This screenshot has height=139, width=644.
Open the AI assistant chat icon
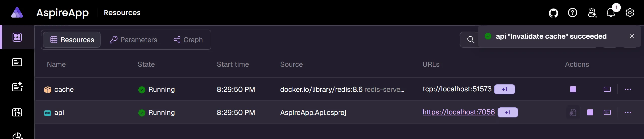592,13
